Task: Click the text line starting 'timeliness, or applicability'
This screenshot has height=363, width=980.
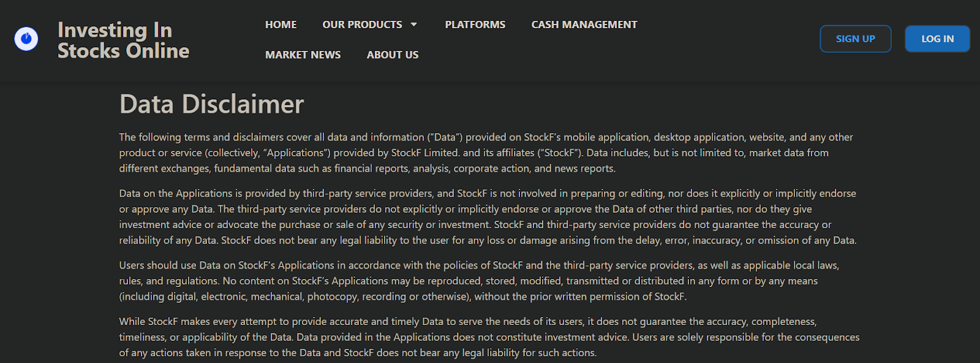Action: pos(489,337)
